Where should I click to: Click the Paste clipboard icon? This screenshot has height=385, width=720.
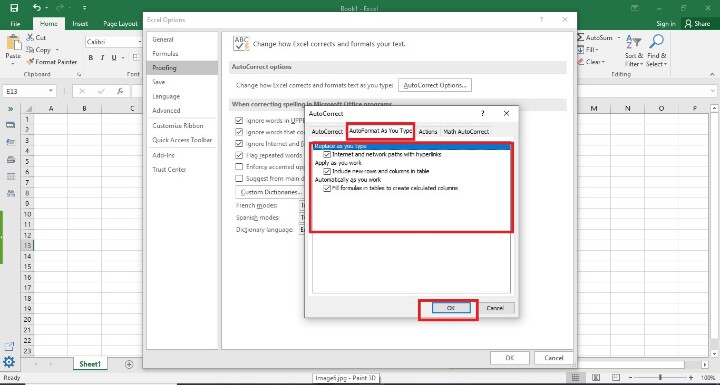13,43
